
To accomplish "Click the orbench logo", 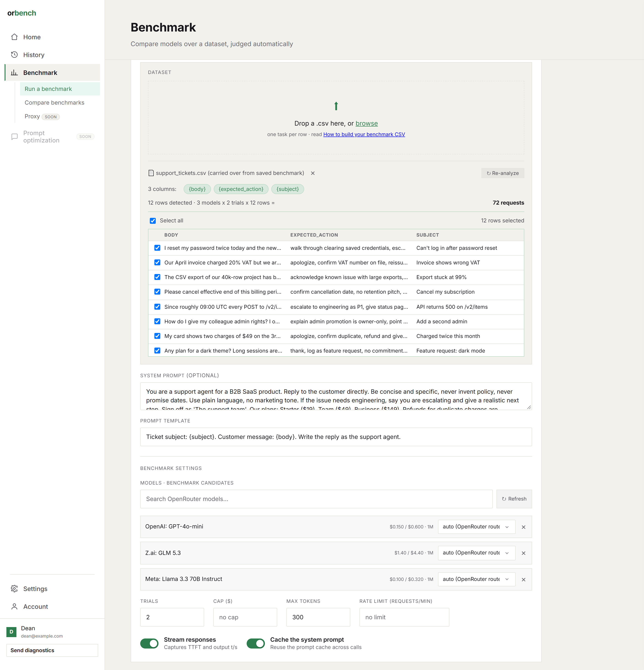I will click(x=21, y=13).
